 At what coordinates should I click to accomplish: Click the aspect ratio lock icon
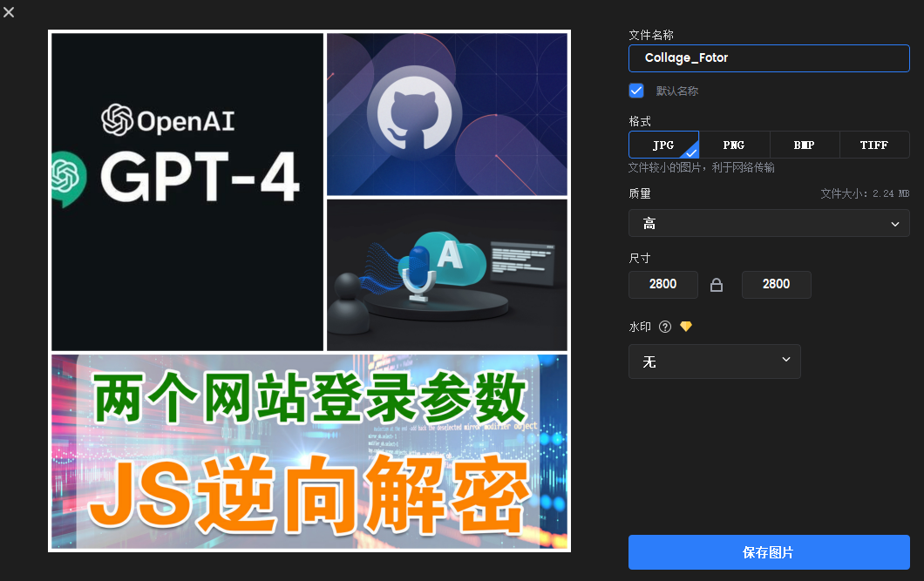[x=716, y=285]
